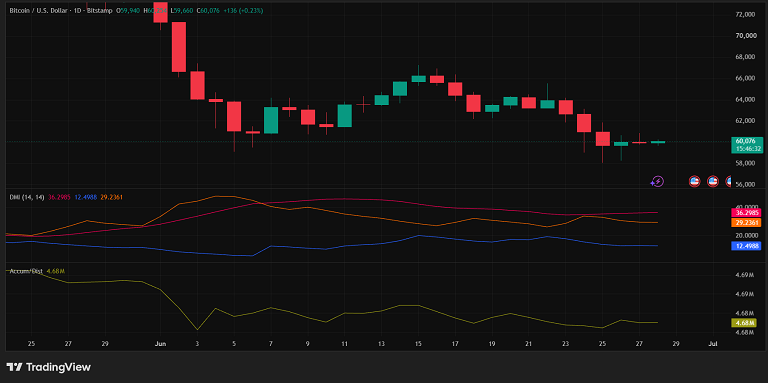Click the O59,940 open value in header
Viewport: 768px width, 383px height.
[x=129, y=10]
